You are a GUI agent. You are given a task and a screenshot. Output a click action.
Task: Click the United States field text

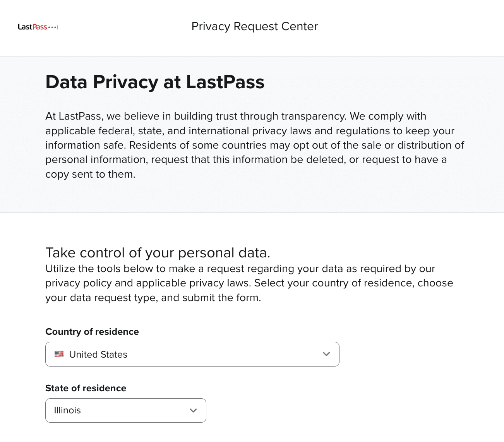point(98,354)
